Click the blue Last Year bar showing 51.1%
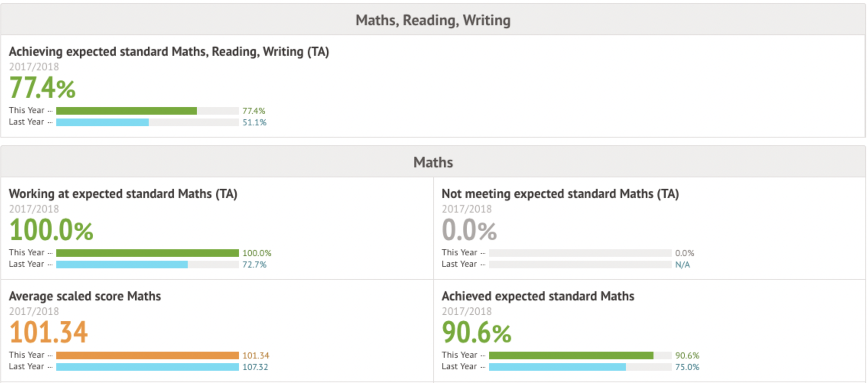Image resolution: width=868 pixels, height=383 pixels. (x=102, y=122)
